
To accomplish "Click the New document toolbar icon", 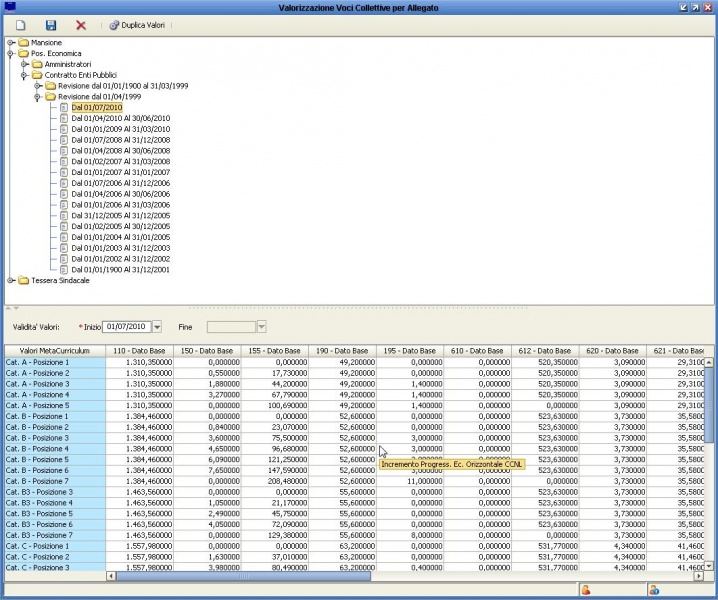I will point(20,24).
